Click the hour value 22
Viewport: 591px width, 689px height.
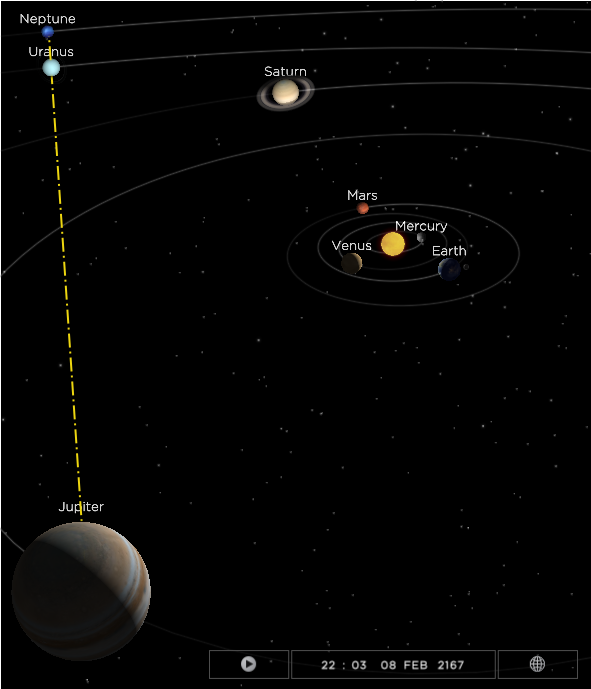[x=328, y=665]
